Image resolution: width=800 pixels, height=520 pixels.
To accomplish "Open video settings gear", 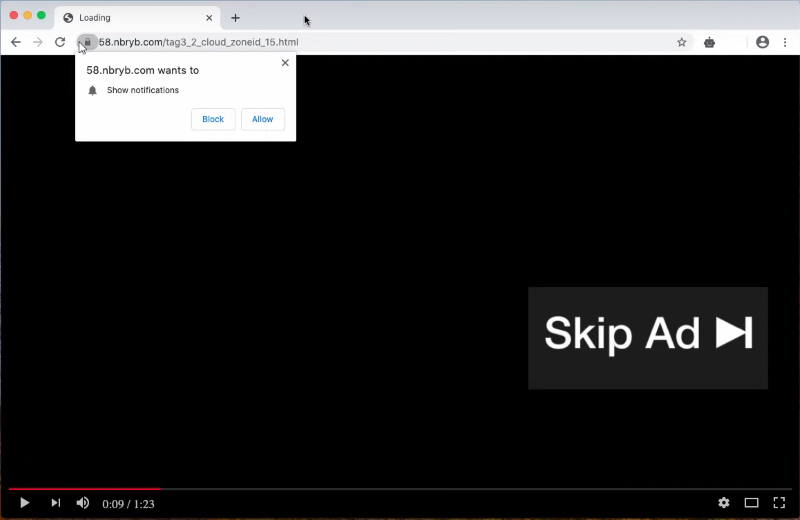I will (x=724, y=503).
